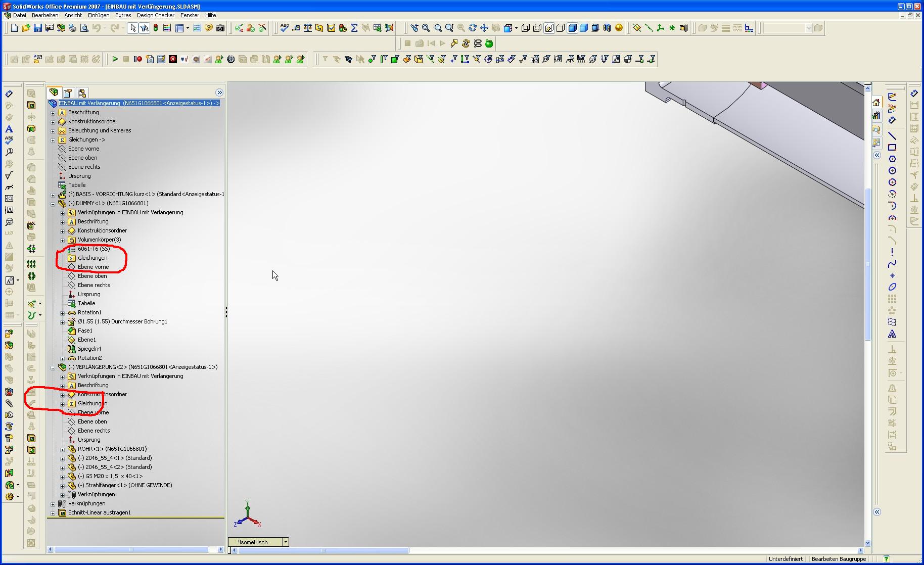Toggle the Shaded display mode
This screenshot has height=565, width=924.
[x=584, y=28]
